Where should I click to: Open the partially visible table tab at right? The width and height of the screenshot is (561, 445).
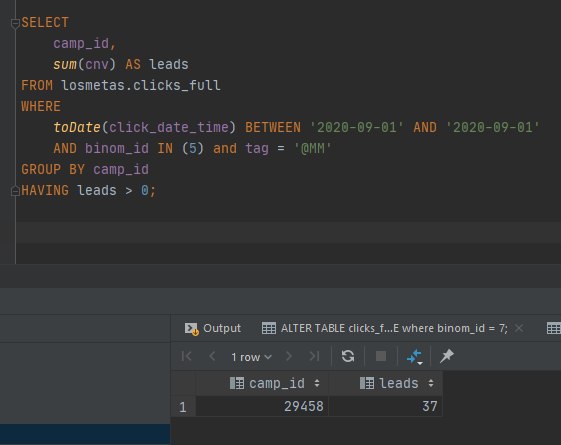(x=553, y=328)
